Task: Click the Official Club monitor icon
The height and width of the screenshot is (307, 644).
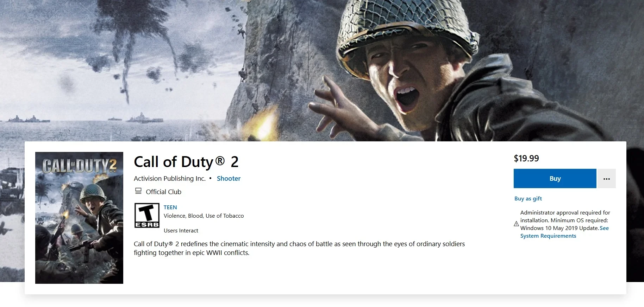Action: pyautogui.click(x=138, y=191)
